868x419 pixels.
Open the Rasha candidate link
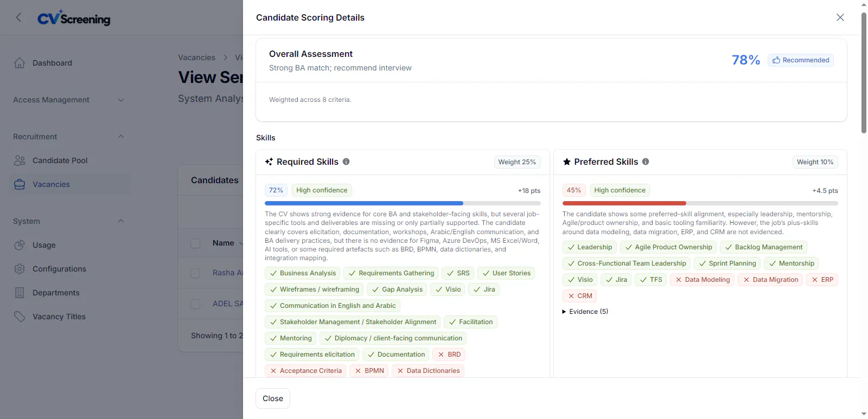pyautogui.click(x=228, y=273)
